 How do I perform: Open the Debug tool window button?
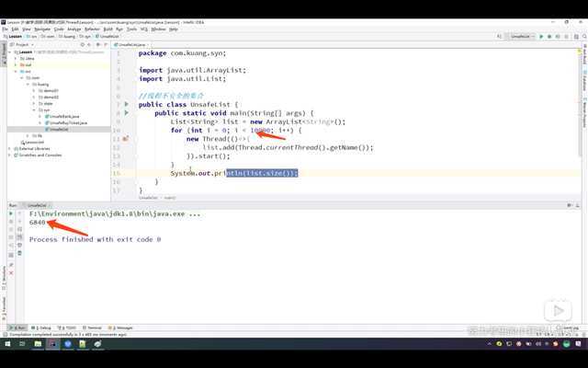(x=41, y=328)
